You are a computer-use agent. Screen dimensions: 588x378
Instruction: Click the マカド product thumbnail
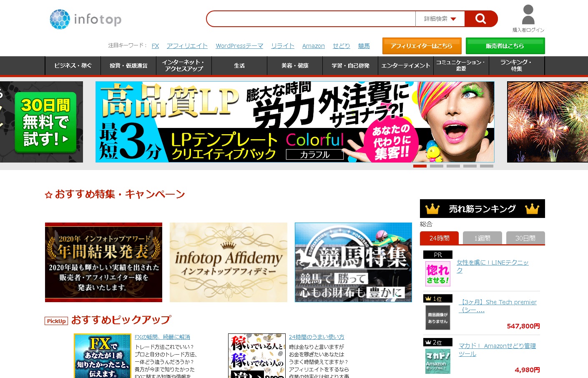437,361
